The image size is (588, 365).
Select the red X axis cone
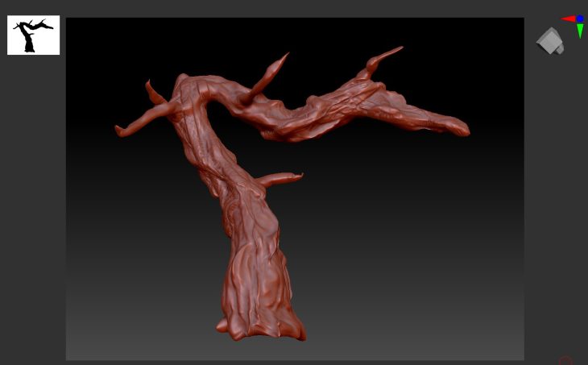point(568,19)
